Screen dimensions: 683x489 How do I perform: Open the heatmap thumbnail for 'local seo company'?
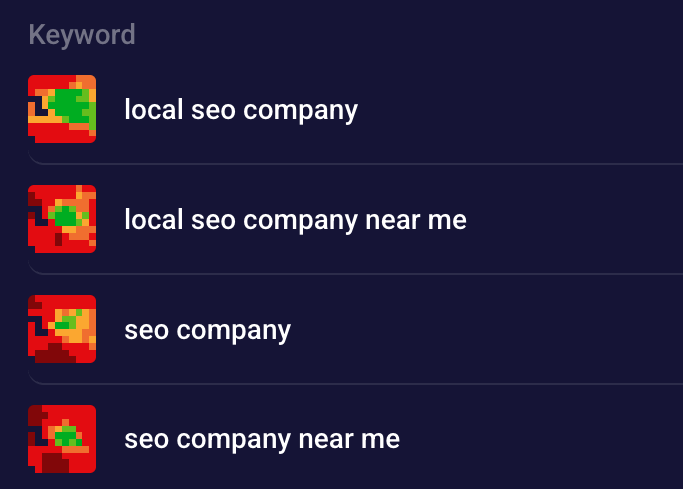[62, 109]
